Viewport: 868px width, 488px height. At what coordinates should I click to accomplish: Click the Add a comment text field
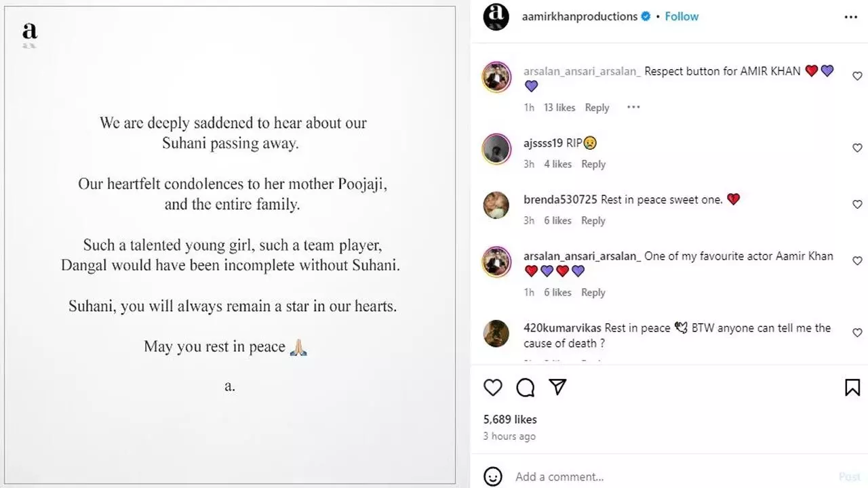tap(671, 476)
